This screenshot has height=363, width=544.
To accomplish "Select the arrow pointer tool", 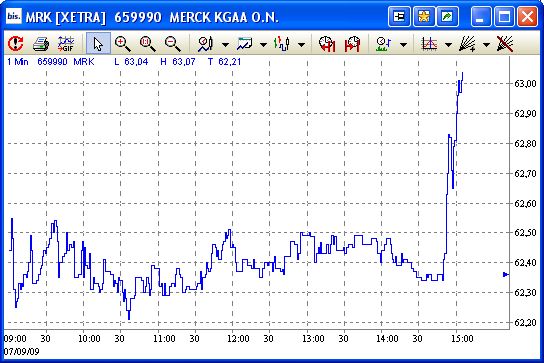I will [98, 44].
